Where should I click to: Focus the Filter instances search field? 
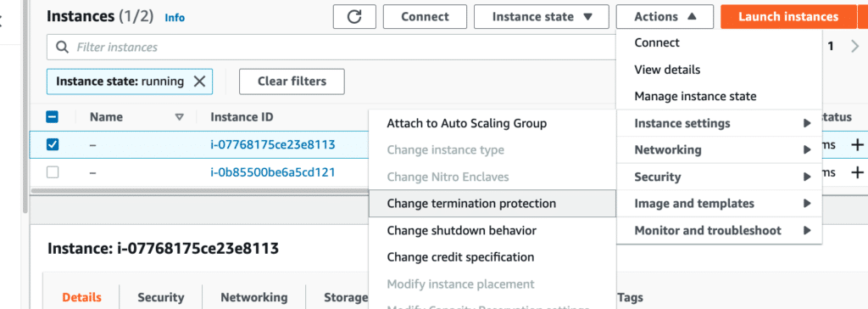coord(332,48)
